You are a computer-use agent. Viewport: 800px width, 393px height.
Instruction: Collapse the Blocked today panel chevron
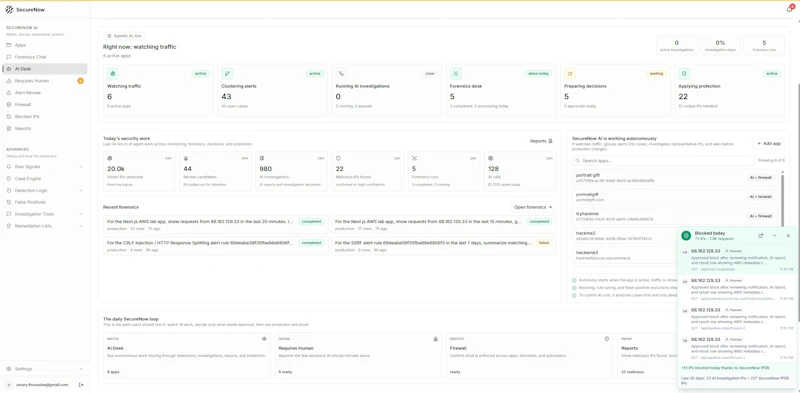(774, 235)
